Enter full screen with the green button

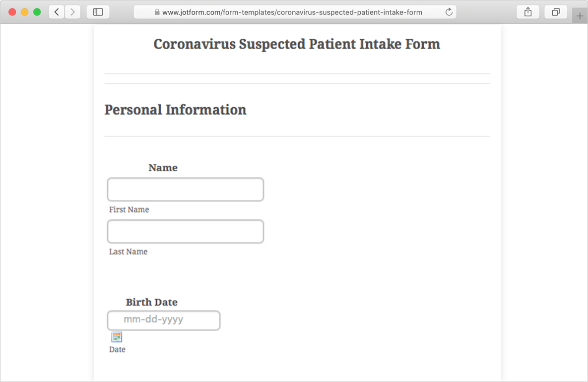point(37,12)
